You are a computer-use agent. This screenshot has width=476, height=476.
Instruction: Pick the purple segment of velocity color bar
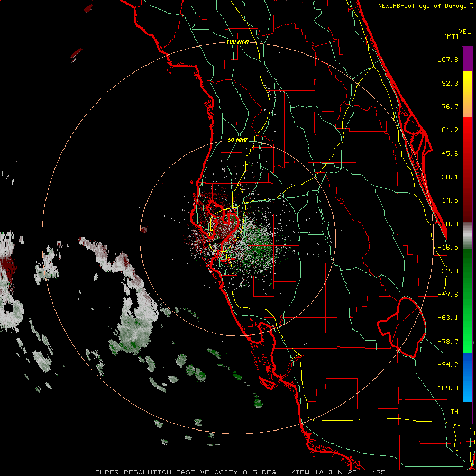(x=467, y=59)
